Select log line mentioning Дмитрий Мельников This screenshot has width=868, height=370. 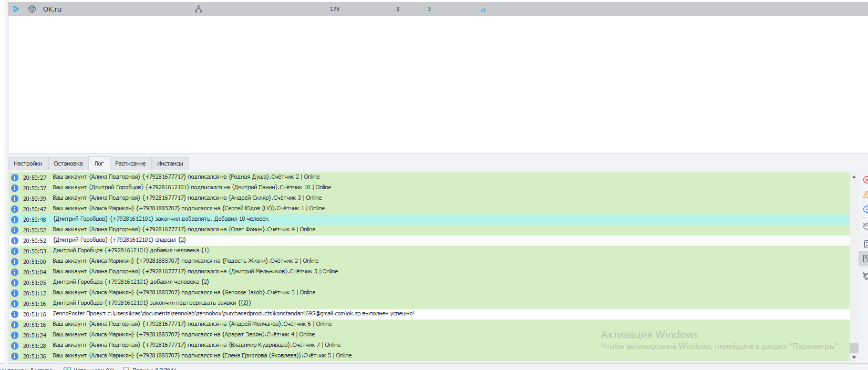[429, 272]
